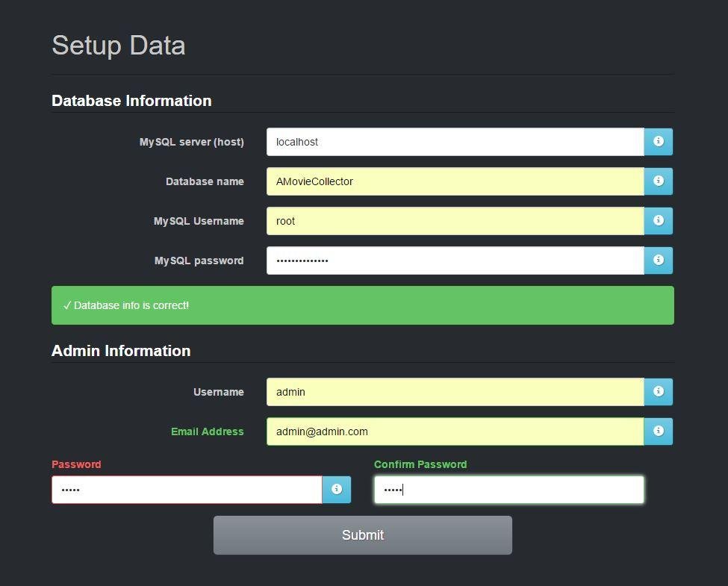
Task: Click the info icon next to Password field
Action: click(337, 489)
